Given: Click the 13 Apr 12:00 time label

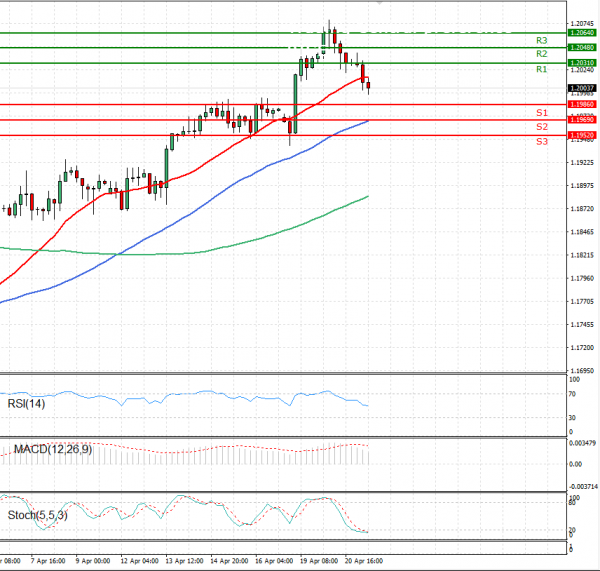Looking at the screenshot, I should tap(184, 561).
